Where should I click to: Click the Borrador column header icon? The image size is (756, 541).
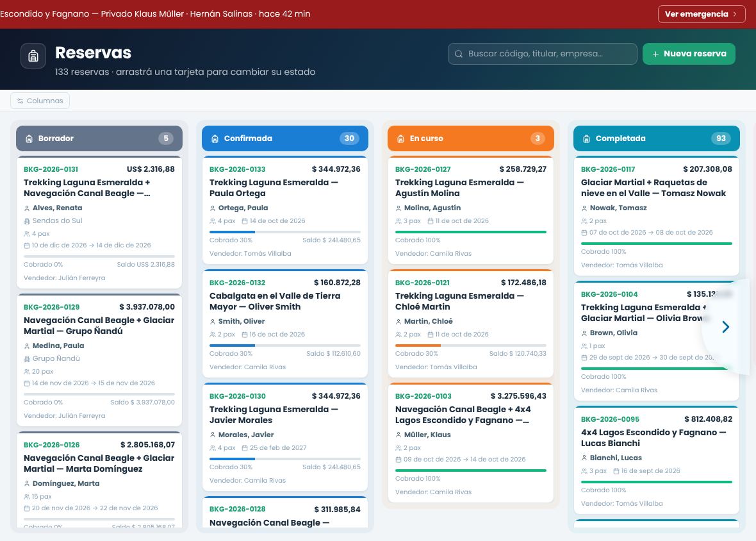[x=29, y=139]
